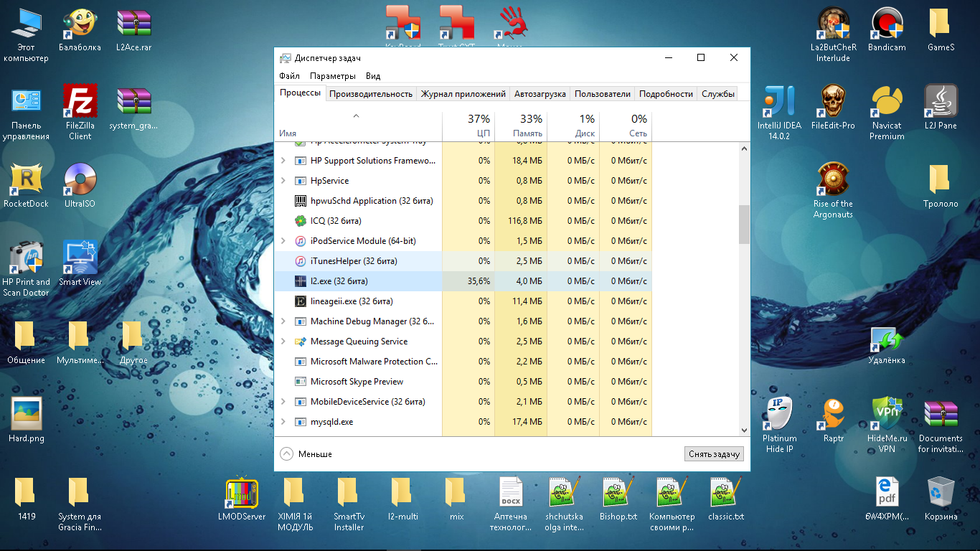The width and height of the screenshot is (980, 551).
Task: Open FileZilla Client desktop shortcut
Action: click(x=80, y=113)
